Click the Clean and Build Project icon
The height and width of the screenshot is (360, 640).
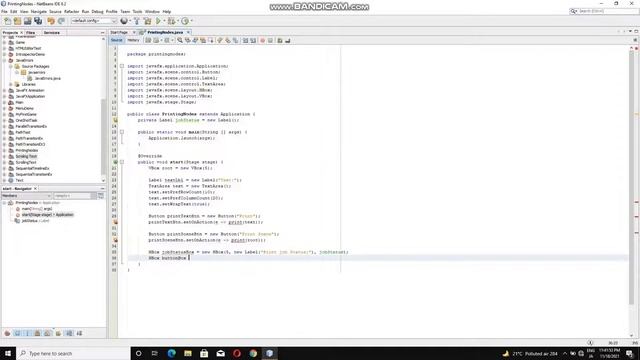point(147,21)
